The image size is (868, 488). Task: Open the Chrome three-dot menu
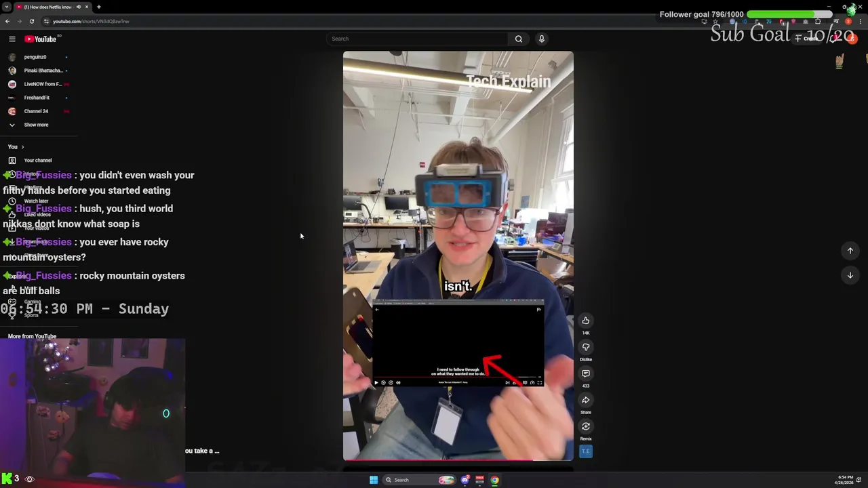point(861,21)
